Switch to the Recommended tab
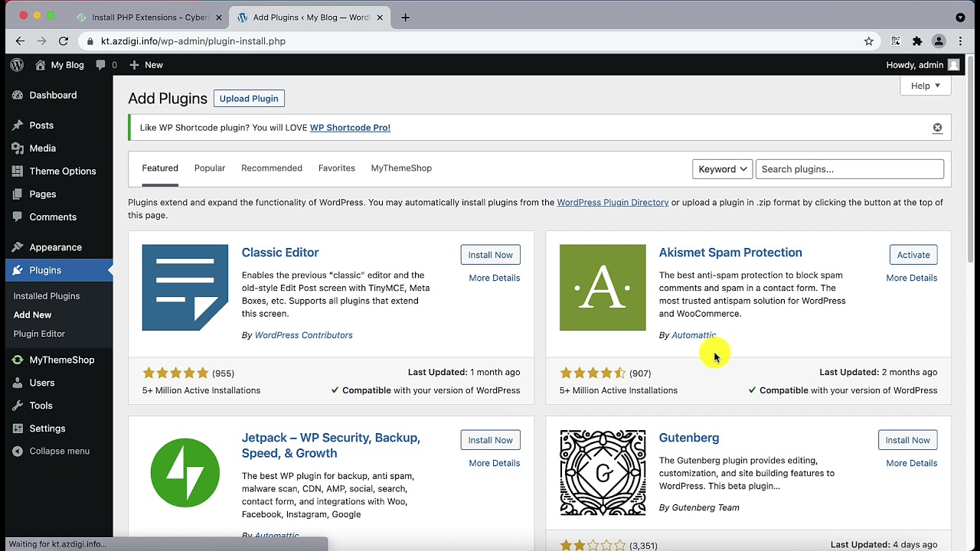Image resolution: width=980 pixels, height=551 pixels. coord(272,168)
